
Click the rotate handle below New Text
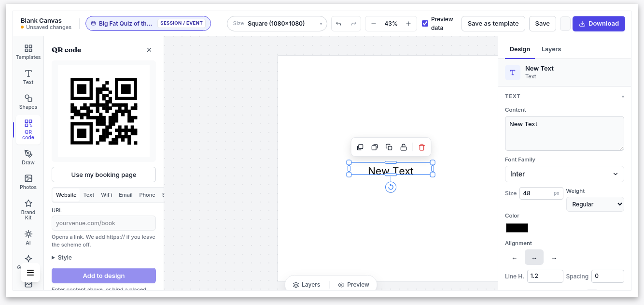coord(391,187)
